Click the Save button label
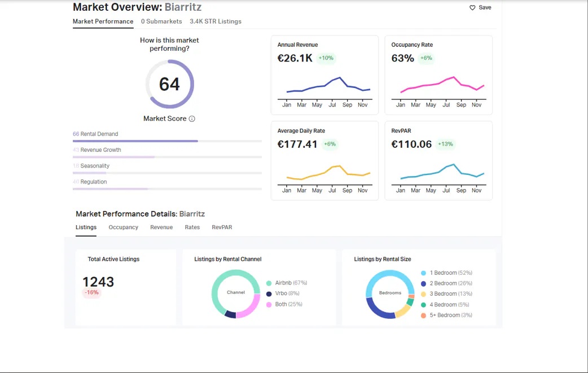This screenshot has width=588, height=373. click(485, 7)
